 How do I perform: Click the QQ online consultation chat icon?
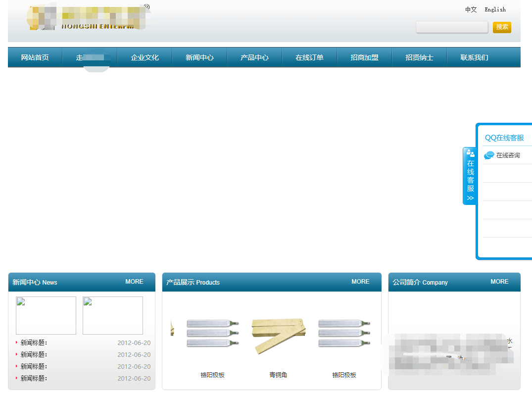point(489,155)
